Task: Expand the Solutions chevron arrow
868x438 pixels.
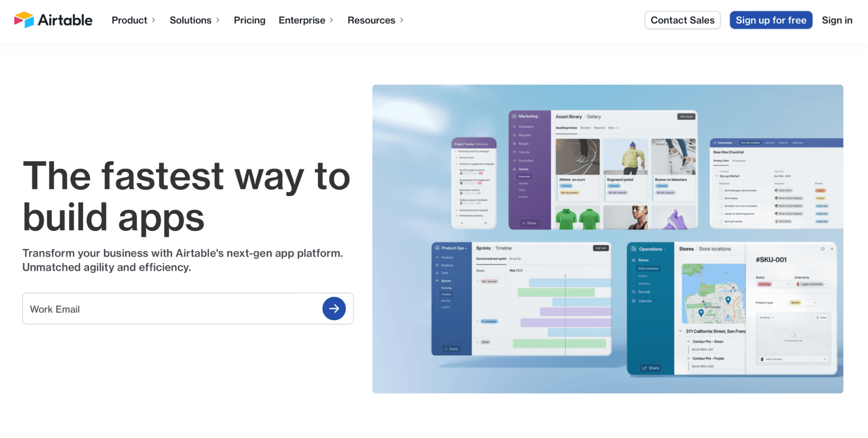Action: (218, 20)
